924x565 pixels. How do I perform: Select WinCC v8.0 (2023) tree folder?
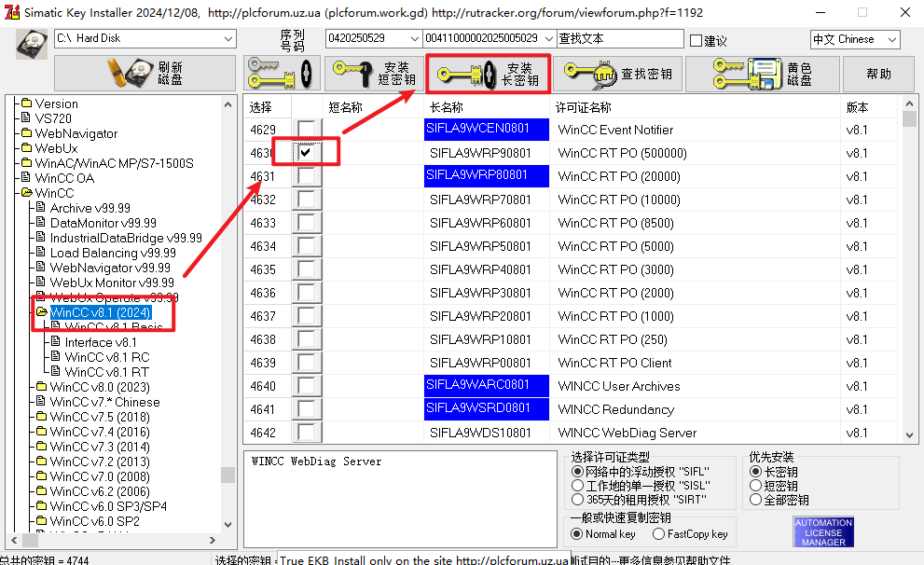tap(99, 387)
